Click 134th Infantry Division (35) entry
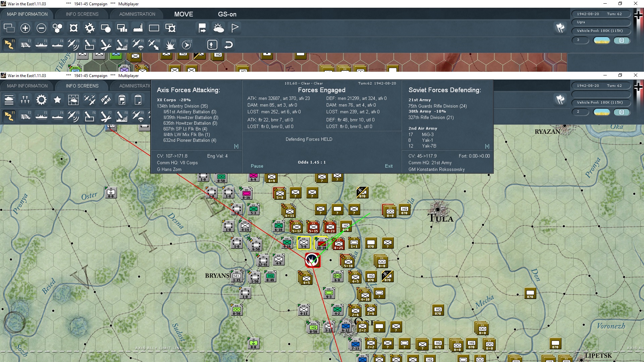Viewport: 644px width, 362px height. pyautogui.click(x=182, y=106)
